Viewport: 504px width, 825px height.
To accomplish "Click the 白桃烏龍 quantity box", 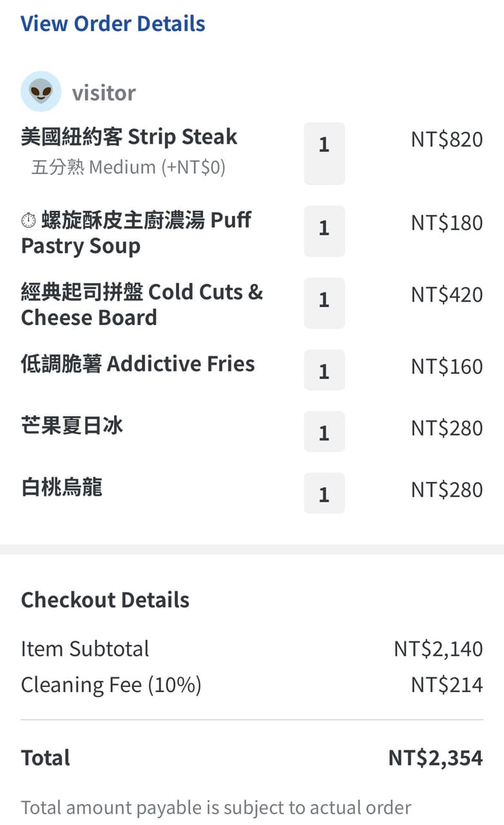I will tap(324, 493).
